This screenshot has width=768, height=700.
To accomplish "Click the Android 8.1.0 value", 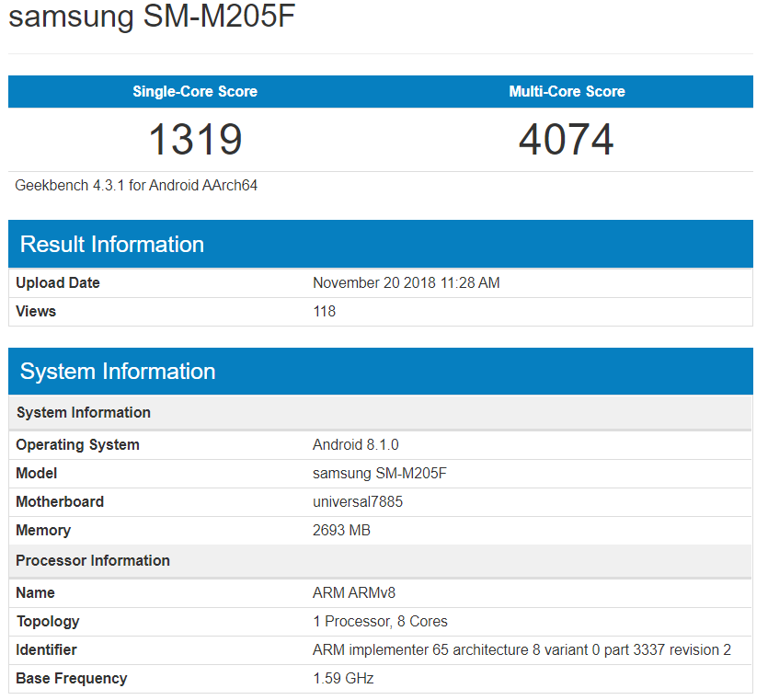I will 355,444.
